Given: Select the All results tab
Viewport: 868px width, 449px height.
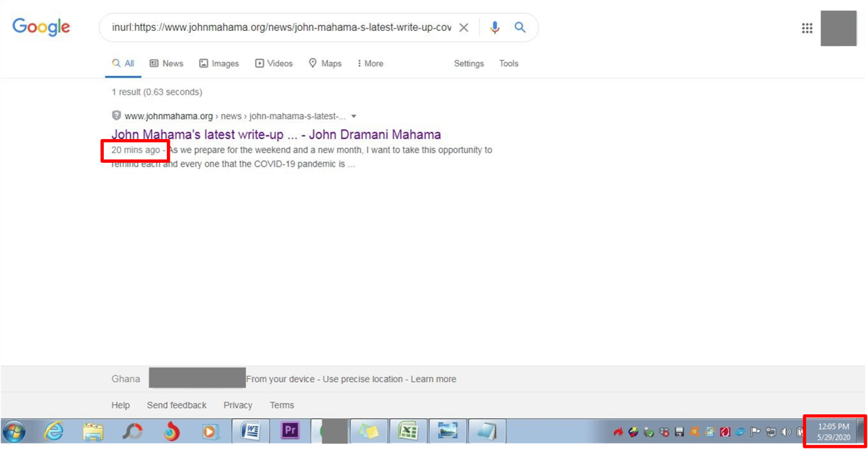Looking at the screenshot, I should point(123,63).
